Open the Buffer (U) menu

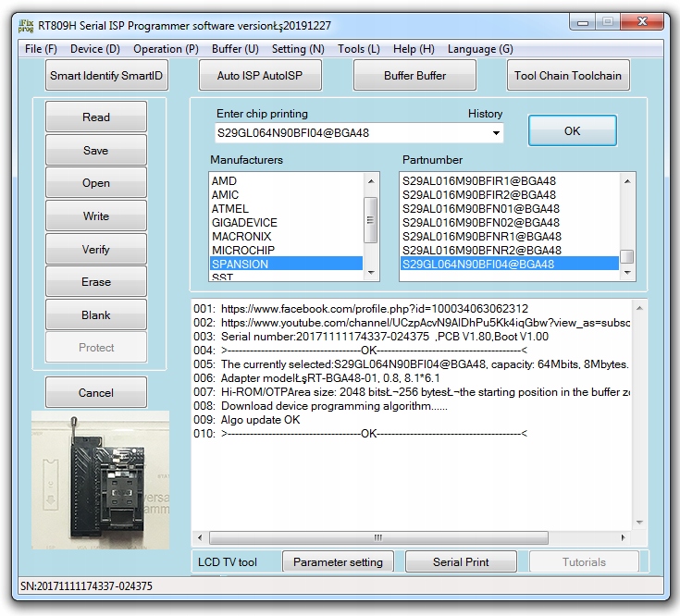[235, 49]
